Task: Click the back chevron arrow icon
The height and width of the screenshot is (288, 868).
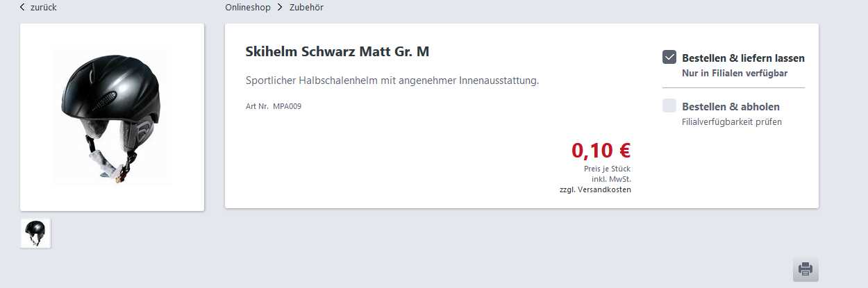Action: pyautogui.click(x=23, y=7)
